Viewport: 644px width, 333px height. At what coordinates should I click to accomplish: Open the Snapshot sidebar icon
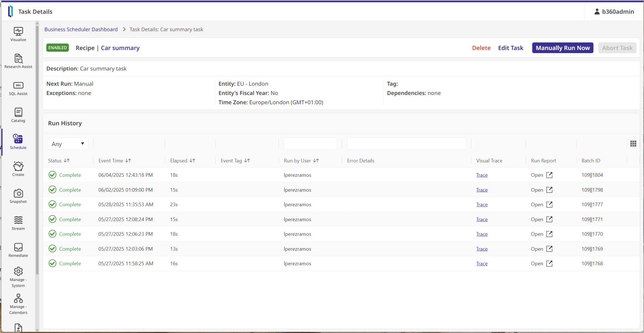18,196
